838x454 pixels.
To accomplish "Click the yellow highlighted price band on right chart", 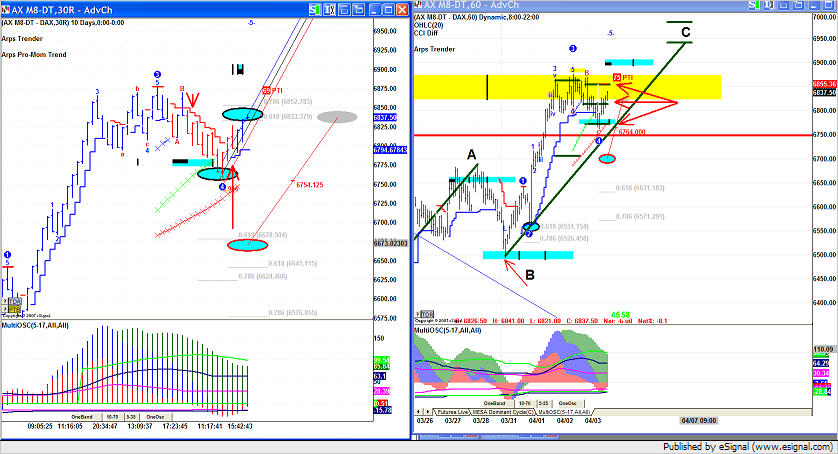I will pos(700,87).
